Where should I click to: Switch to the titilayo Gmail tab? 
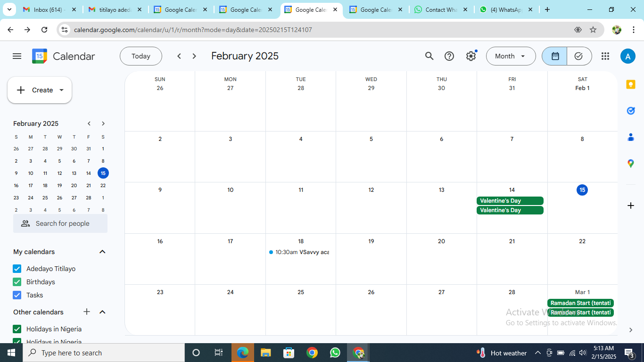pos(116,9)
